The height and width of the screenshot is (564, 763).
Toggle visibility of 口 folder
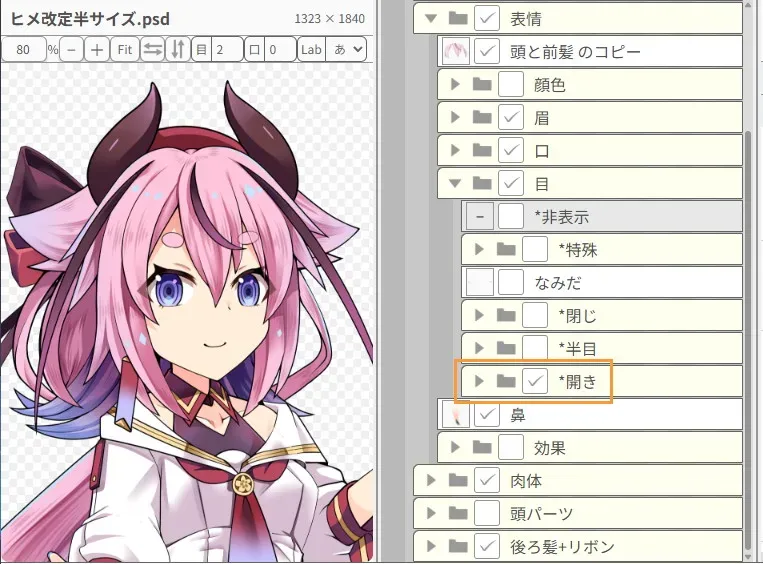click(x=511, y=150)
